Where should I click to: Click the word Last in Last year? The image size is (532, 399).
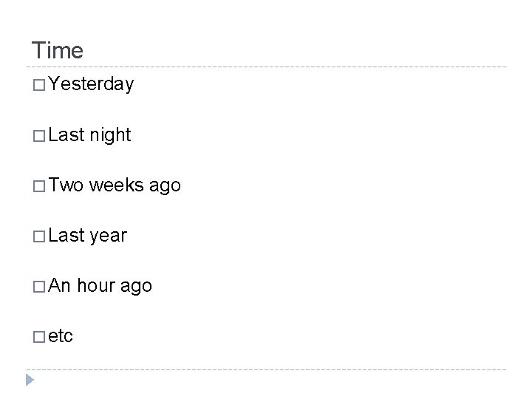pos(66,235)
